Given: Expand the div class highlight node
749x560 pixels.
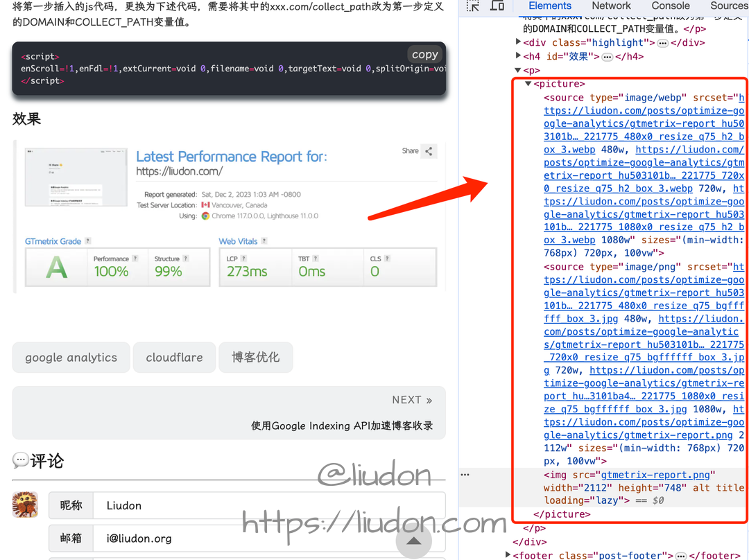Looking at the screenshot, I should click(x=518, y=42).
